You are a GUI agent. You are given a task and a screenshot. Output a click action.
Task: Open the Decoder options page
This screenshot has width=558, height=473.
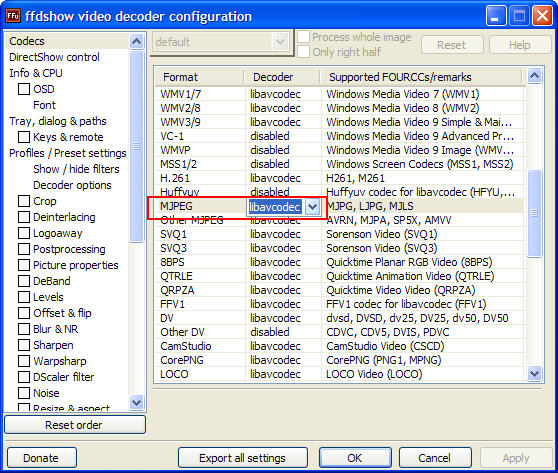point(72,185)
